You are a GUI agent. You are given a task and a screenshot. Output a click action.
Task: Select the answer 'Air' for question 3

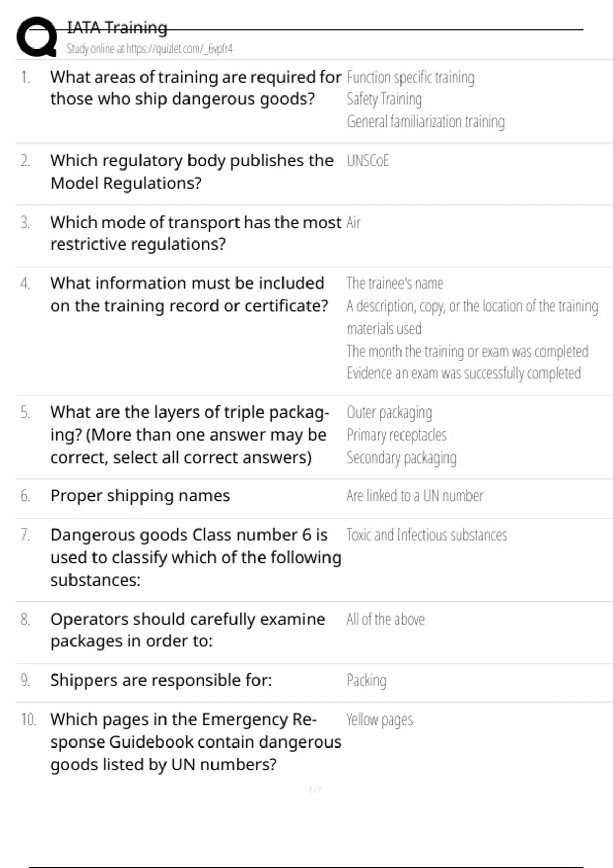[353, 223]
